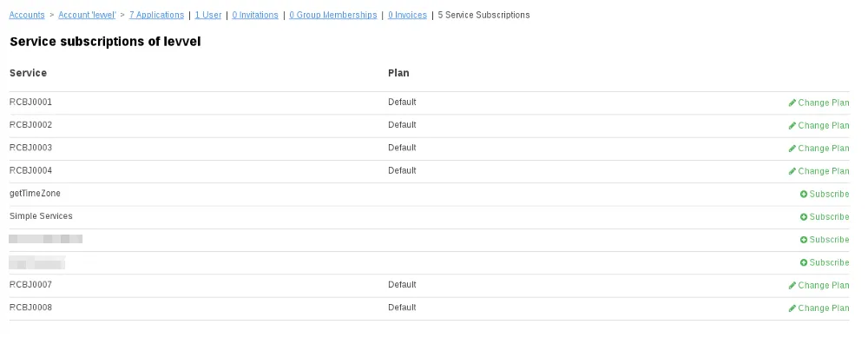Click pencil icon in RCBJ0002 row

(792, 125)
